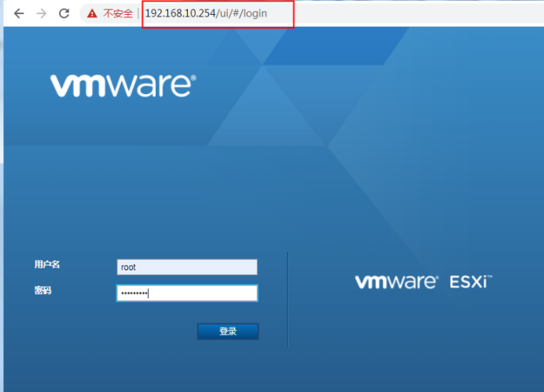
Task: Click the ESXi wordmark beside the VMware logo
Action: coord(471,282)
